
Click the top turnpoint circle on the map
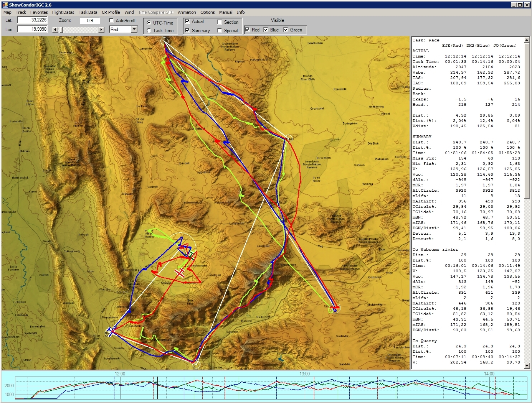pyautogui.click(x=164, y=41)
